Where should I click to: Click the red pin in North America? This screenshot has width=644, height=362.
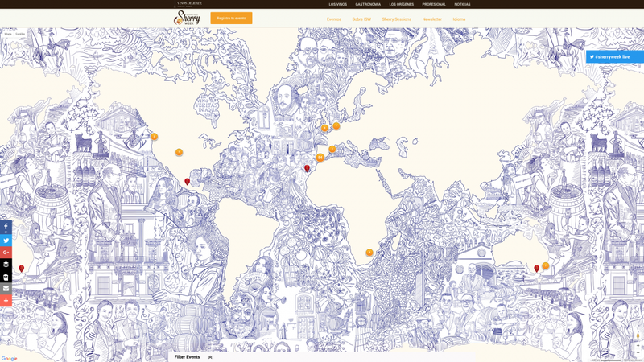[x=188, y=181]
